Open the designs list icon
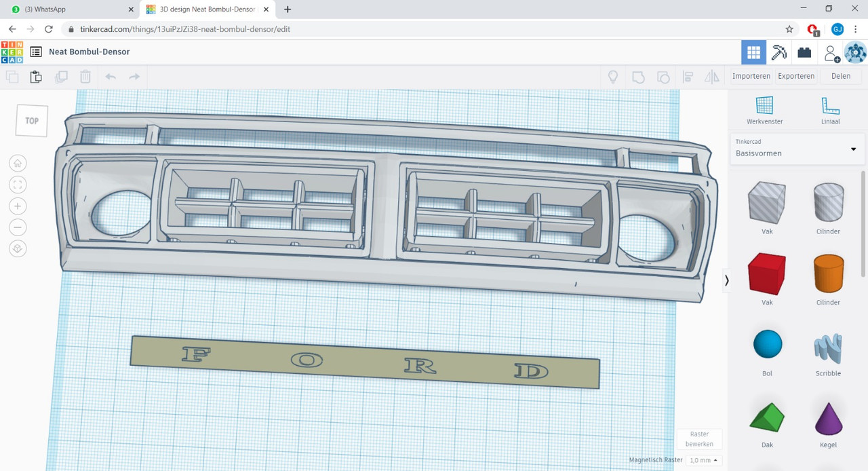This screenshot has width=868, height=471. pyautogui.click(x=36, y=52)
